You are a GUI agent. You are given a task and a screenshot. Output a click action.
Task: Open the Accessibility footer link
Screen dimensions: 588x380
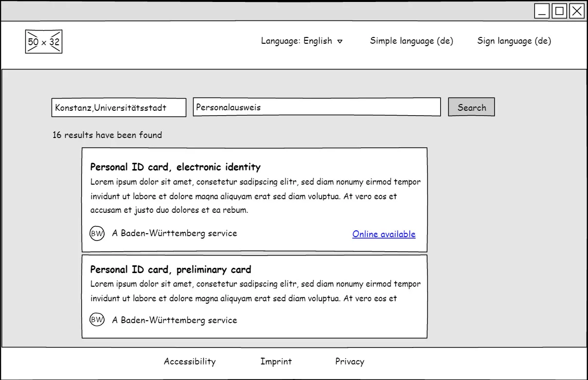coord(190,362)
